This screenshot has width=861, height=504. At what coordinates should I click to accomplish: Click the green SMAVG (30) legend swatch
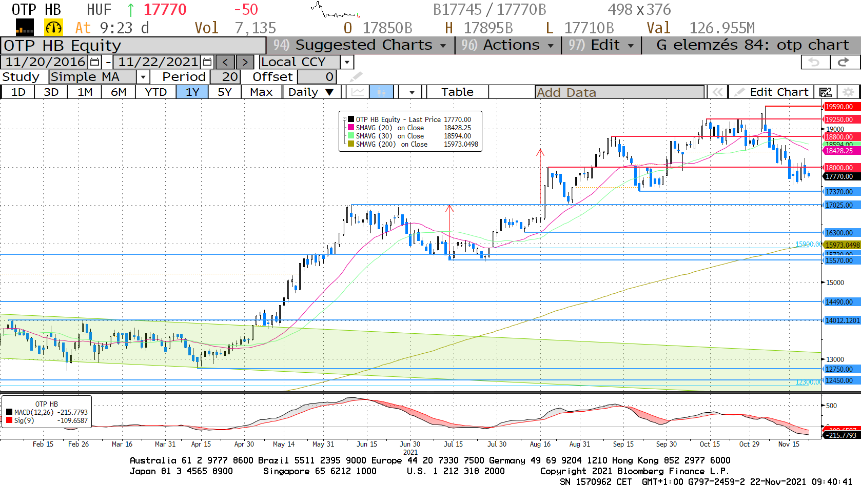point(351,135)
